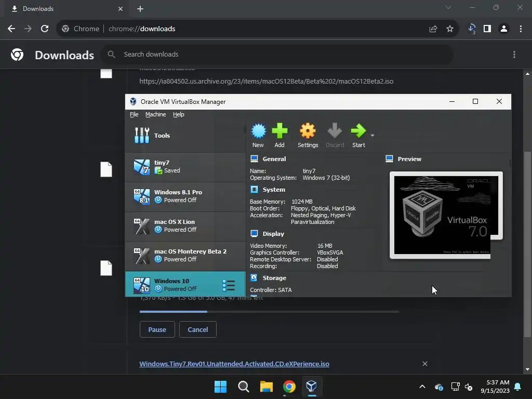Open the File menu in VirtualBox
Screen dimensions: 532x399
click(134, 114)
